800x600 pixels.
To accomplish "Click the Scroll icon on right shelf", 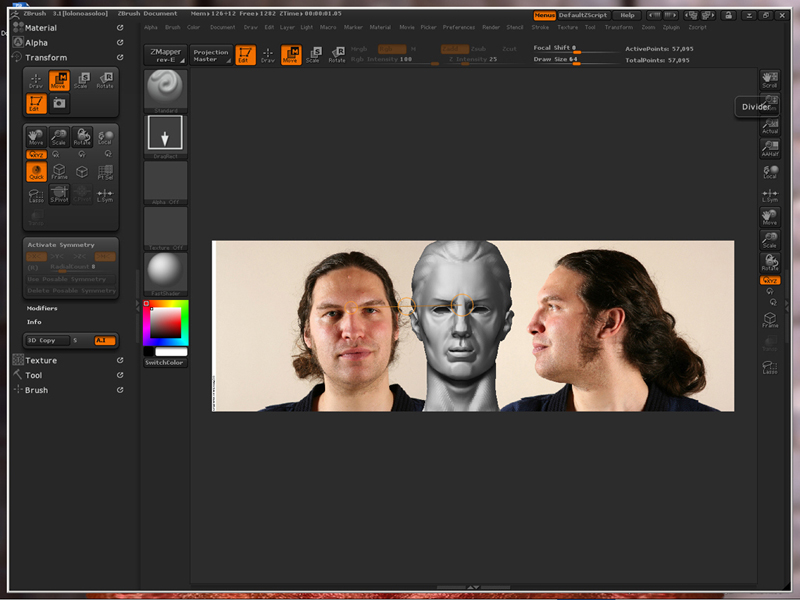I will [x=769, y=79].
